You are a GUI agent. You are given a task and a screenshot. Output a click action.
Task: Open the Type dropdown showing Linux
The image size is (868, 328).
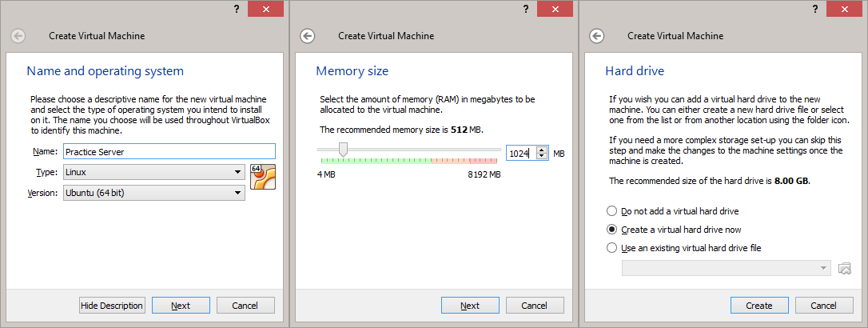154,172
